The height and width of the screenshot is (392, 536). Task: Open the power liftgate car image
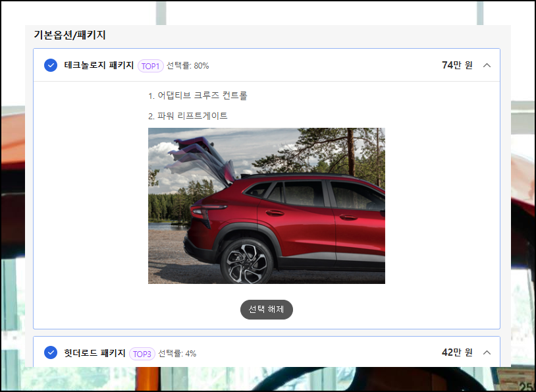click(x=267, y=206)
